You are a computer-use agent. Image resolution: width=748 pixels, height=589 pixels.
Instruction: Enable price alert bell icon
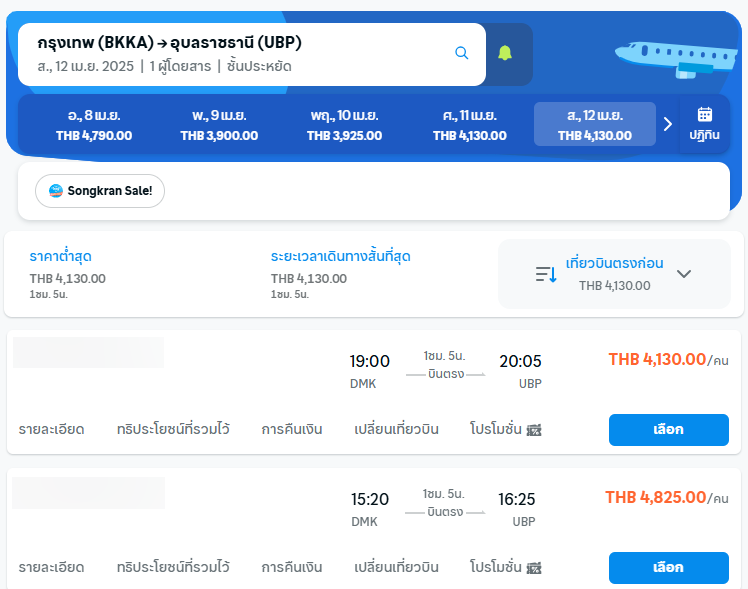505,53
